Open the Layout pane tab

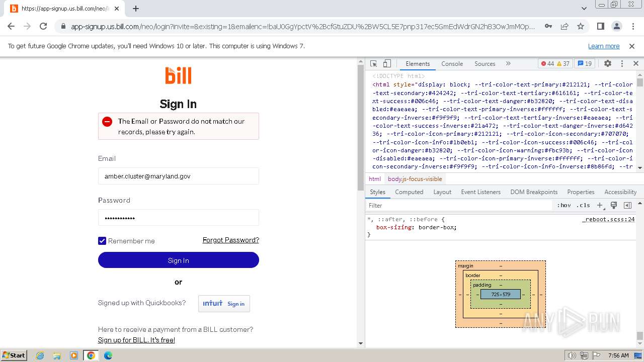(x=442, y=192)
